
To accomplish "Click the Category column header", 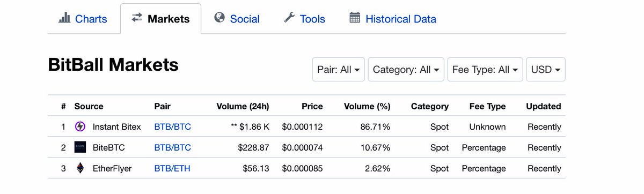I will (x=430, y=106).
